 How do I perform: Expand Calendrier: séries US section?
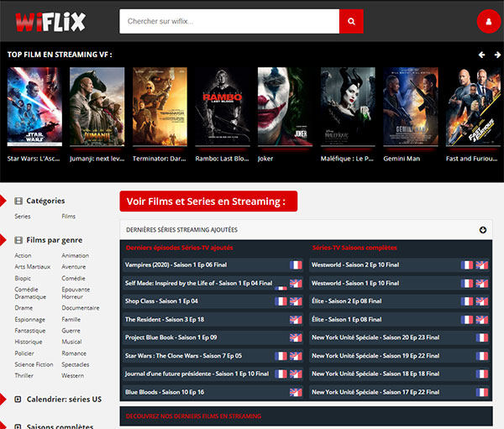coord(18,400)
